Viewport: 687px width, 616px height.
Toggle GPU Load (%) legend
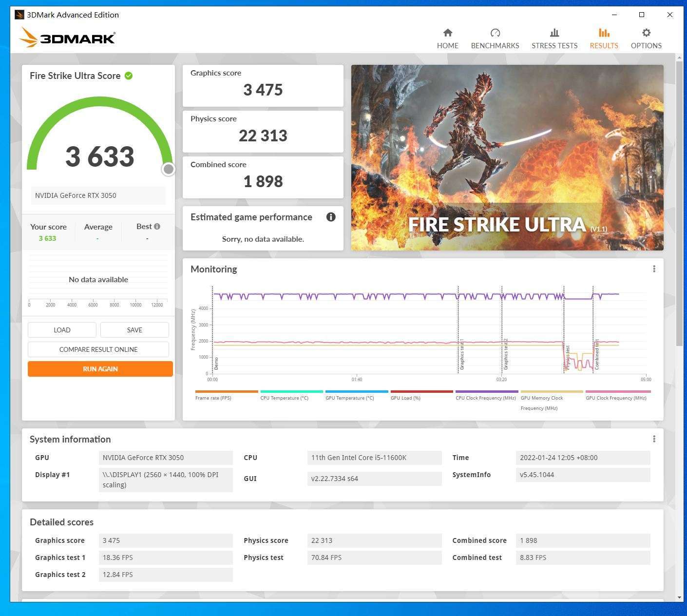tap(421, 395)
